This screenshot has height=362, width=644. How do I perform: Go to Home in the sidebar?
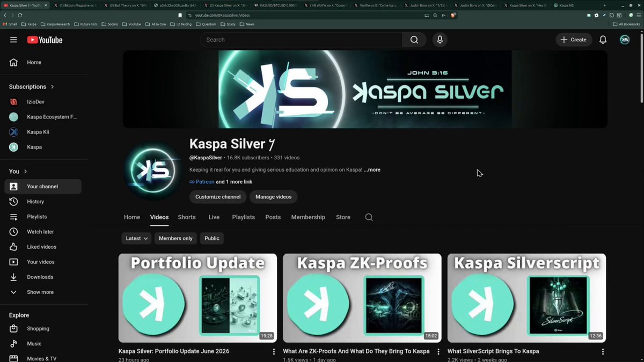point(43,62)
